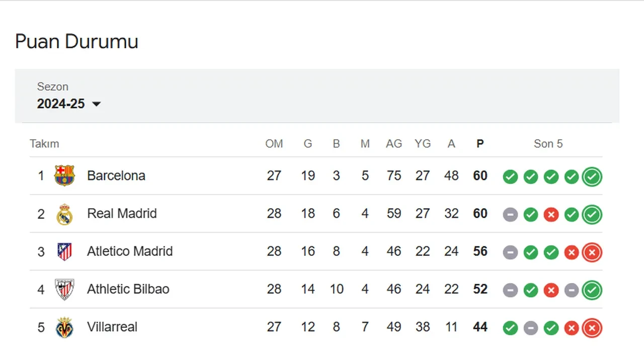Click the dropdown arrow next to 2024-25
This screenshot has width=644, height=364.
pyautogui.click(x=97, y=104)
